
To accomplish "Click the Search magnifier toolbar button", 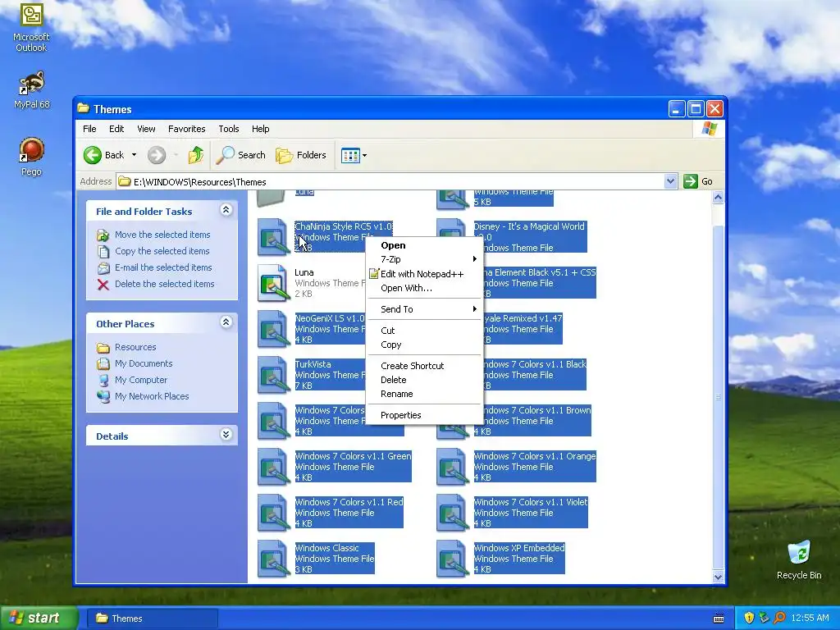I will (x=240, y=155).
